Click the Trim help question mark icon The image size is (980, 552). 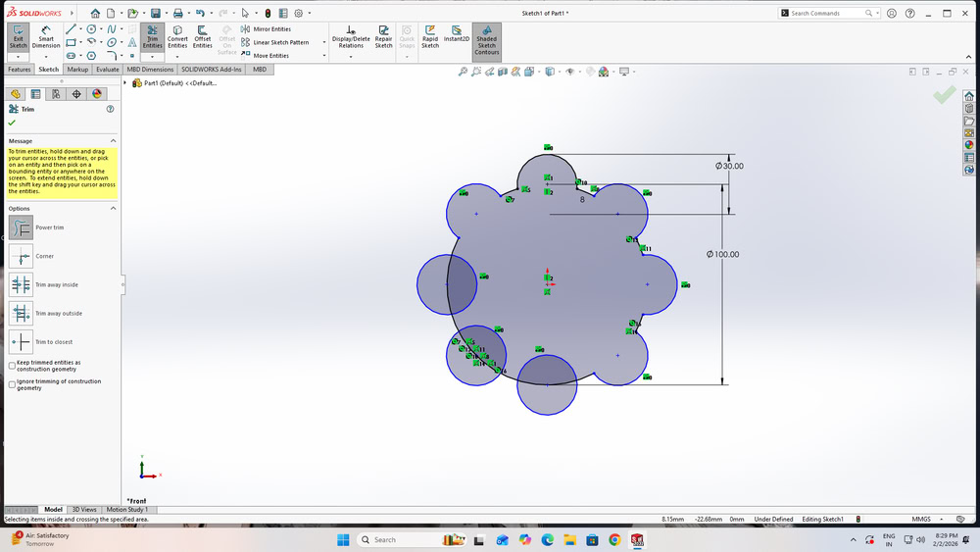(x=110, y=109)
